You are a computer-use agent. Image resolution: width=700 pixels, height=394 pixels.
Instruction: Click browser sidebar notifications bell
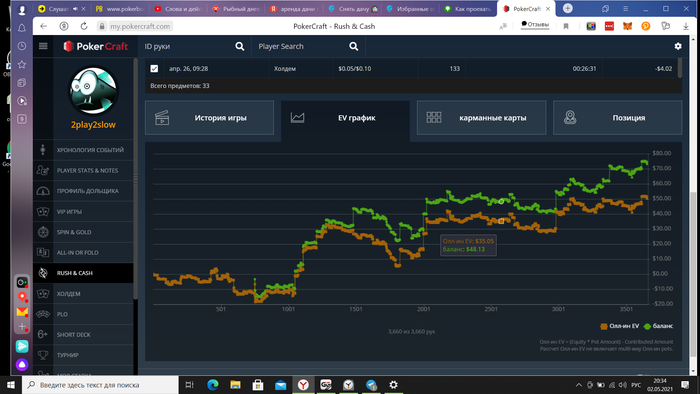click(22, 28)
